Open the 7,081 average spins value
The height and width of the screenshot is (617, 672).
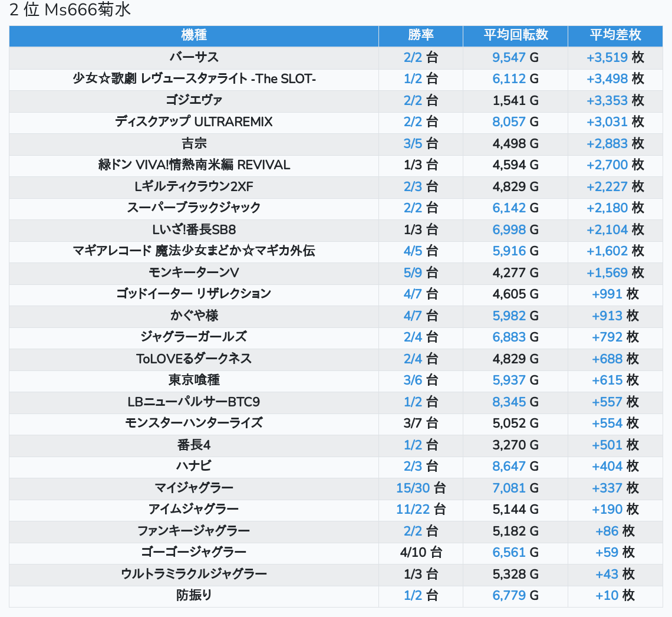(x=509, y=488)
